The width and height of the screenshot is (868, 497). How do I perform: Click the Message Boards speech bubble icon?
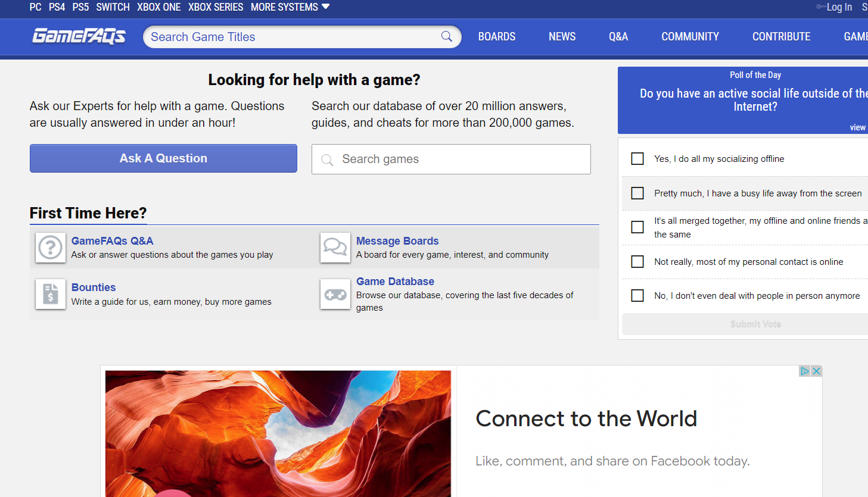pyautogui.click(x=335, y=247)
